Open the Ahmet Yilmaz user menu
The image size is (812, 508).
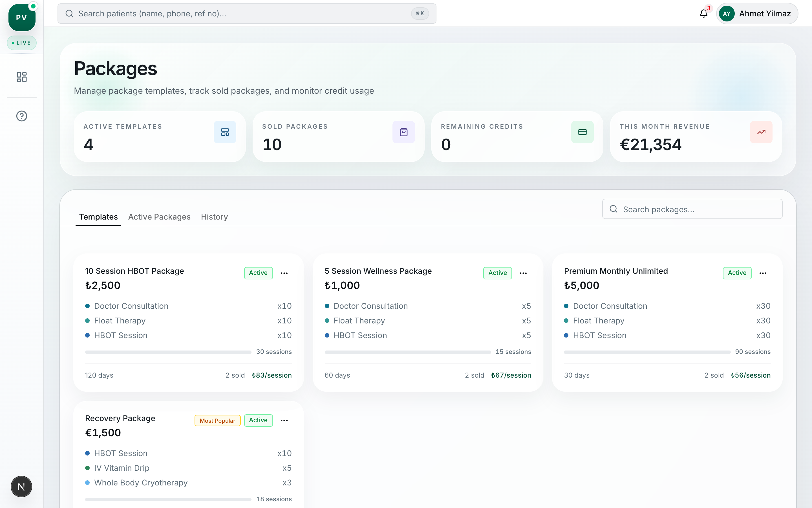click(757, 14)
